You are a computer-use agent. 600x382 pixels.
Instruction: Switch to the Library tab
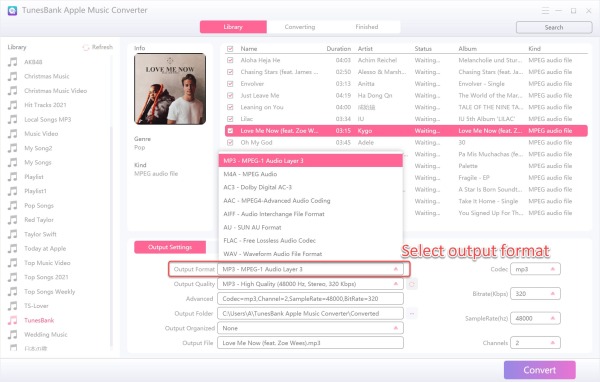[x=233, y=27]
